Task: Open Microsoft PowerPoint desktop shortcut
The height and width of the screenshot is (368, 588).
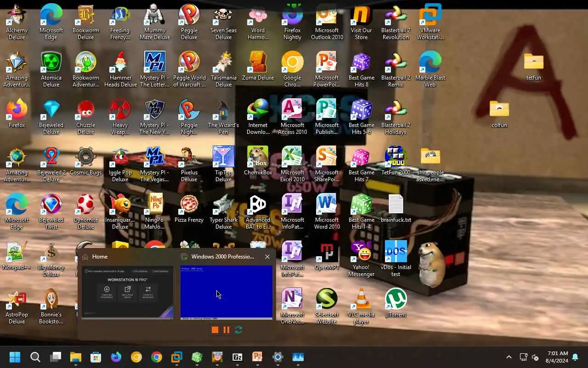Action: tap(327, 69)
